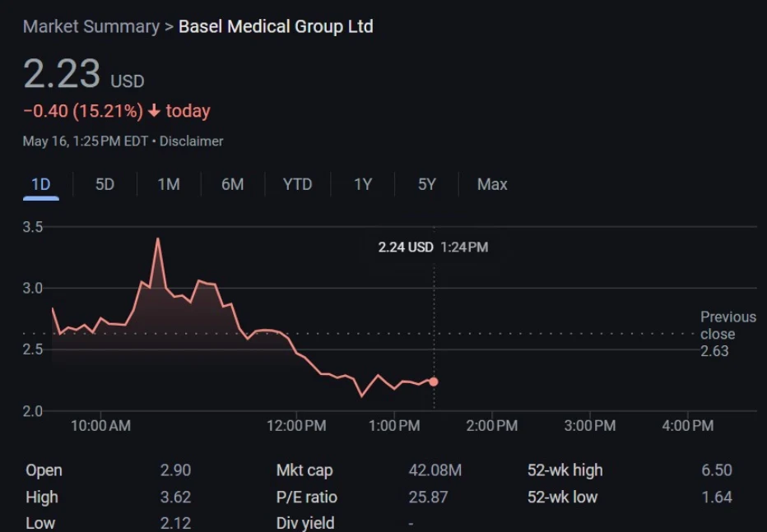Click the Open value 2.90
The width and height of the screenshot is (767, 532).
tap(175, 470)
